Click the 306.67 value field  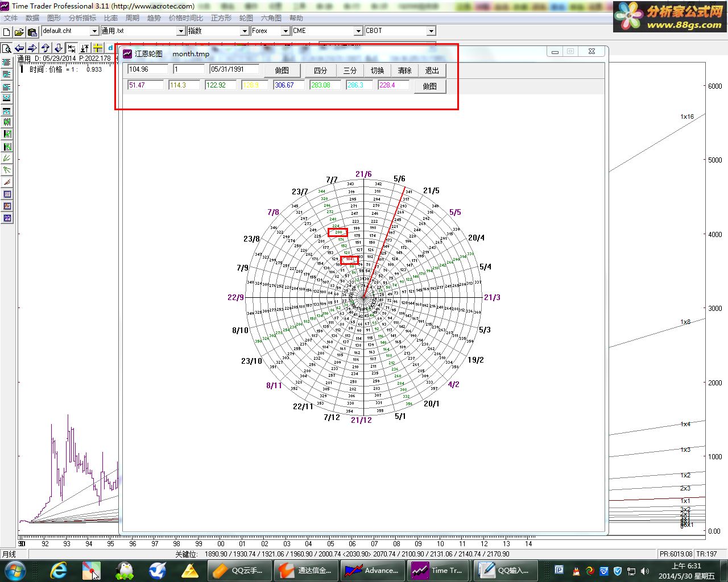289,85
